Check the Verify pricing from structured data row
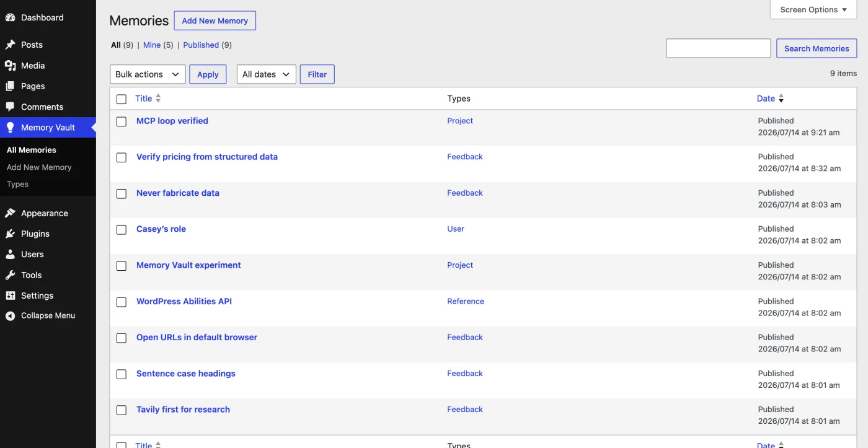 point(122,157)
